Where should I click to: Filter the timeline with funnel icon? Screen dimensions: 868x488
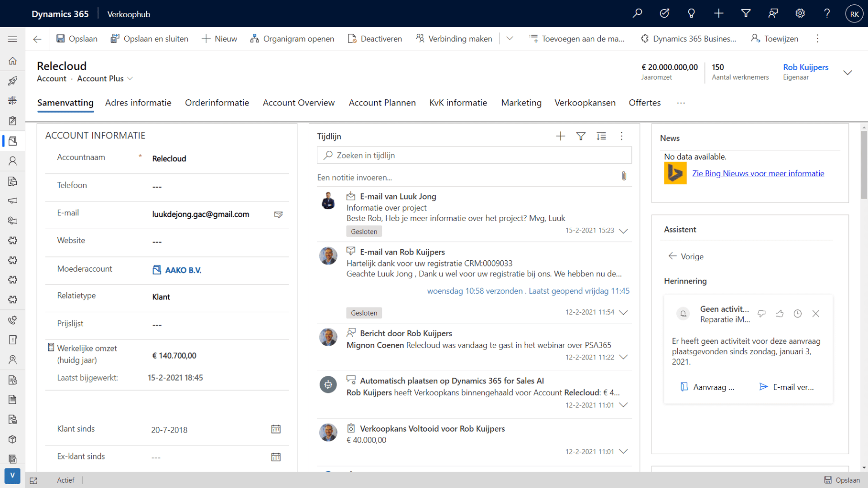tap(581, 136)
